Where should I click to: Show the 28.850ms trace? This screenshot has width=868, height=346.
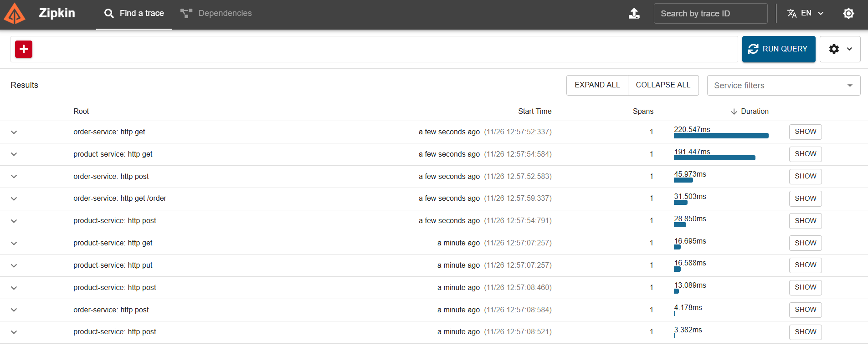point(805,221)
